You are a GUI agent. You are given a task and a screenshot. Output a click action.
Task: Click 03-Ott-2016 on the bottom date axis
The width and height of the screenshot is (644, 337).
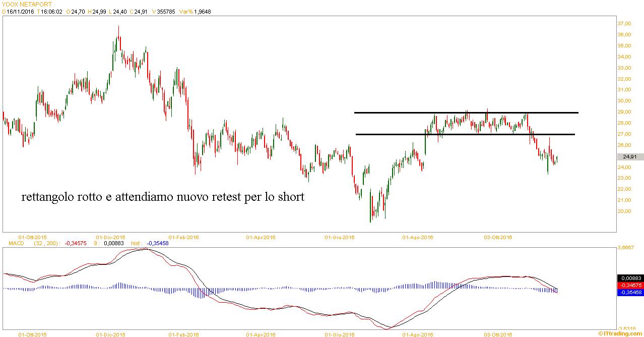click(x=498, y=334)
